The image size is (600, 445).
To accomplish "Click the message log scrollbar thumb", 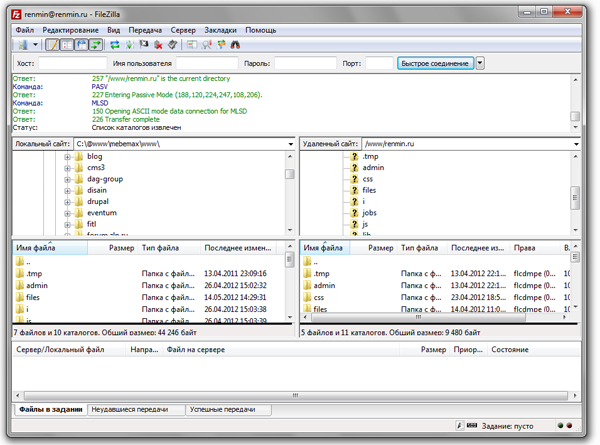I will click(575, 116).
